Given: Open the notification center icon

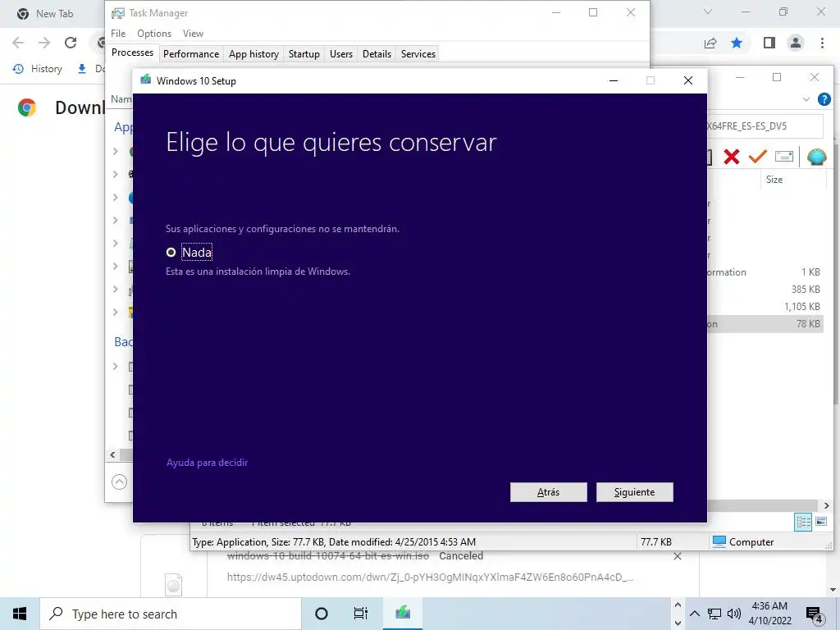Looking at the screenshot, I should pyautogui.click(x=815, y=615).
